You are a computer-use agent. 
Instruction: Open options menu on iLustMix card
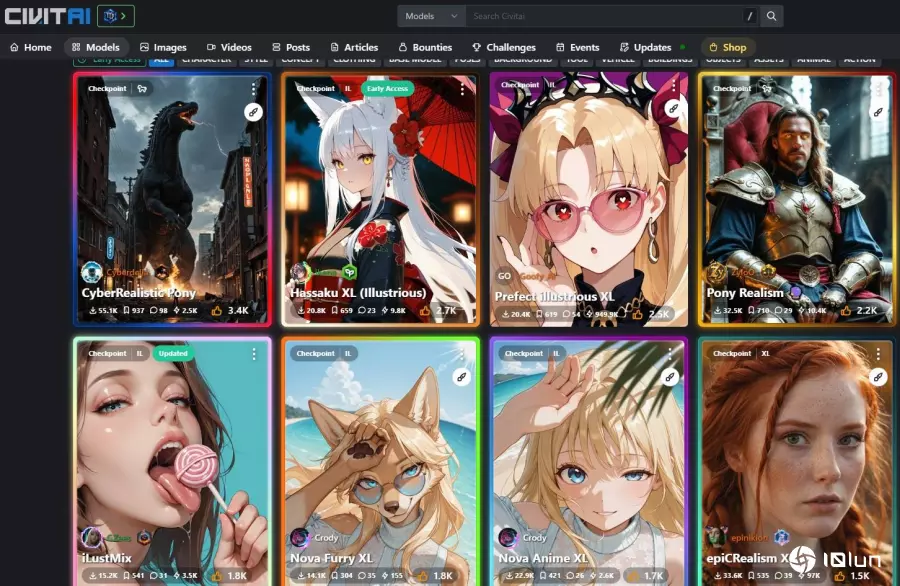(254, 354)
